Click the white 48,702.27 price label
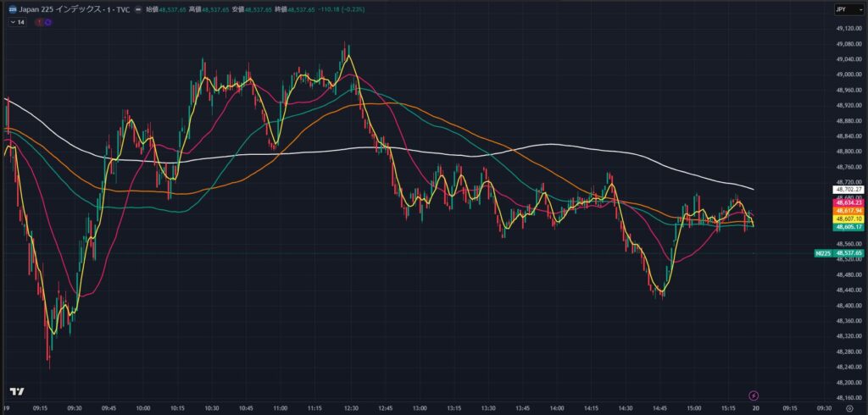The width and height of the screenshot is (868, 415). pyautogui.click(x=848, y=191)
